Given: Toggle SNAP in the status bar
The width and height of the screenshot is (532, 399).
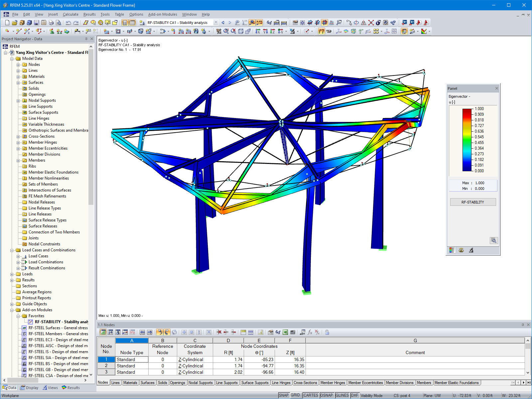Looking at the screenshot, I should click(284, 395).
